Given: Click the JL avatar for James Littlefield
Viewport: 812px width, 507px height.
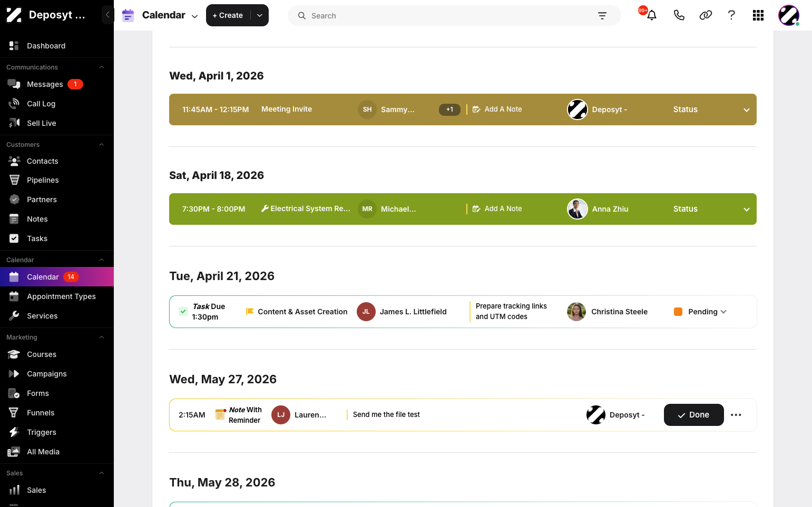Looking at the screenshot, I should click(x=366, y=312).
